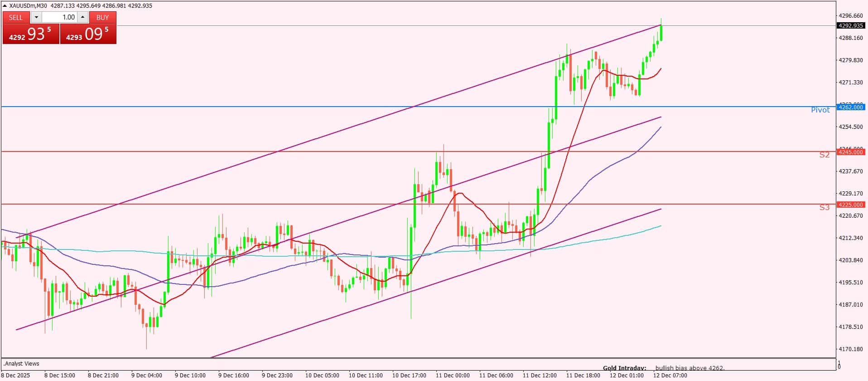This screenshot has height=381, width=868.
Task: Increase trade volume with the up arrow
Action: click(x=82, y=17)
